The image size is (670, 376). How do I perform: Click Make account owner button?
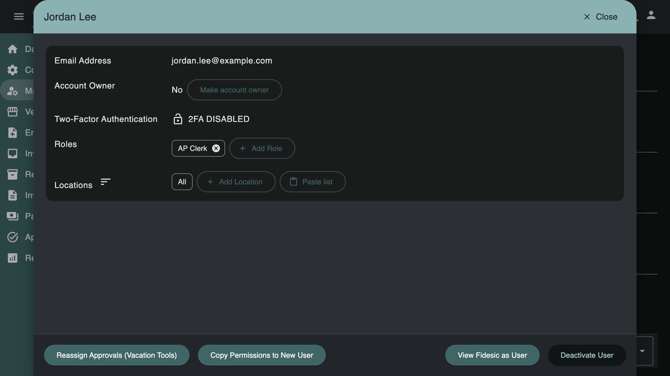click(234, 90)
